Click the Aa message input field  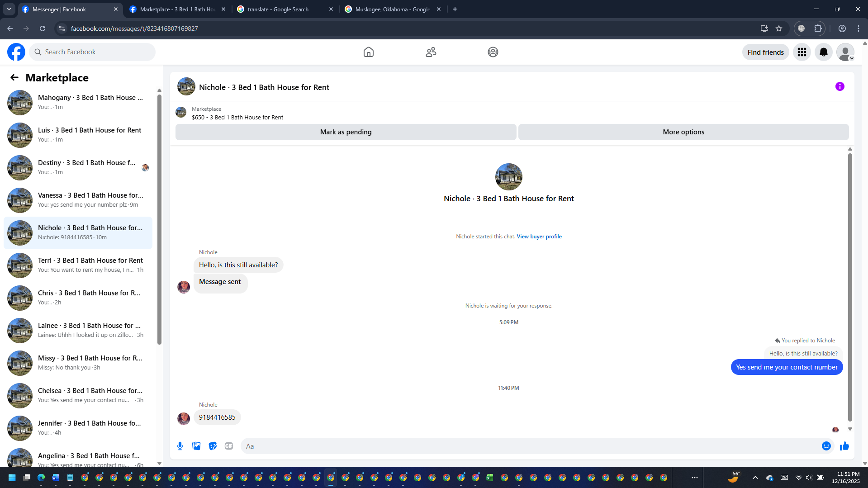(531, 446)
